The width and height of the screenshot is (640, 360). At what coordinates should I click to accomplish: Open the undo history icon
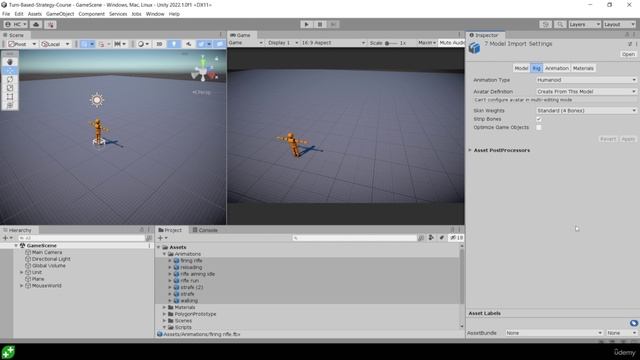pos(546,24)
